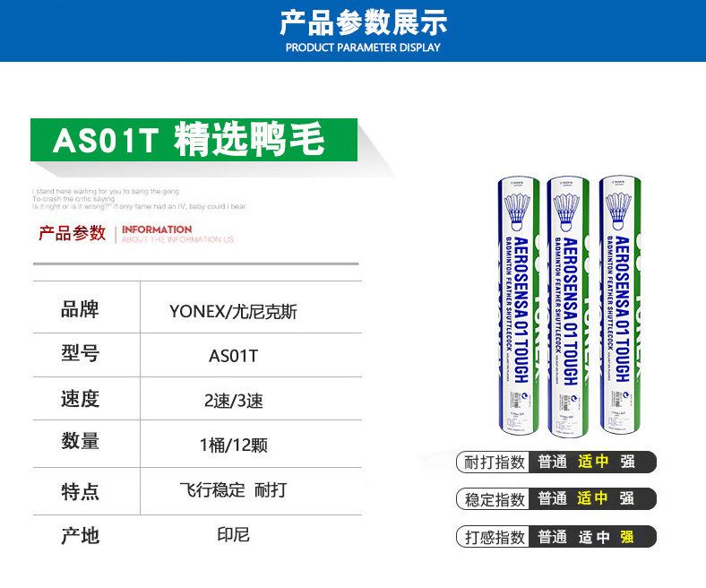Select the 品牌 row label
Screen dimensions: 706x588
tap(80, 309)
